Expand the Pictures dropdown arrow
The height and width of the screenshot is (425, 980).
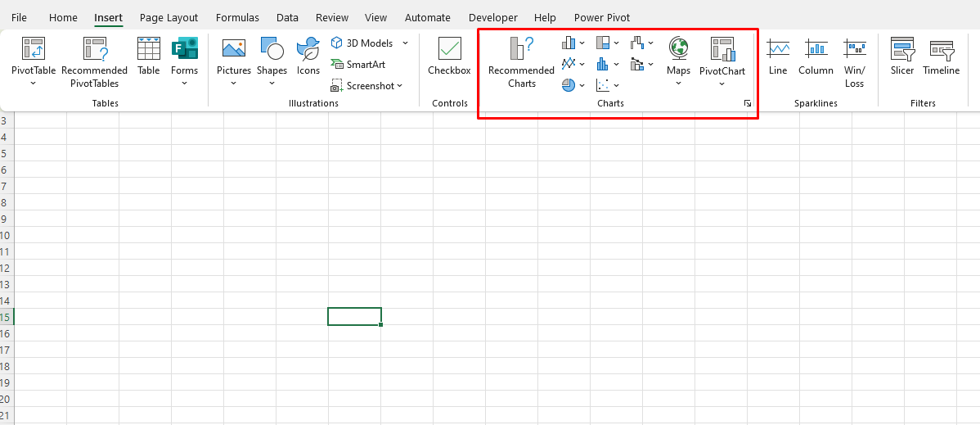click(x=234, y=83)
